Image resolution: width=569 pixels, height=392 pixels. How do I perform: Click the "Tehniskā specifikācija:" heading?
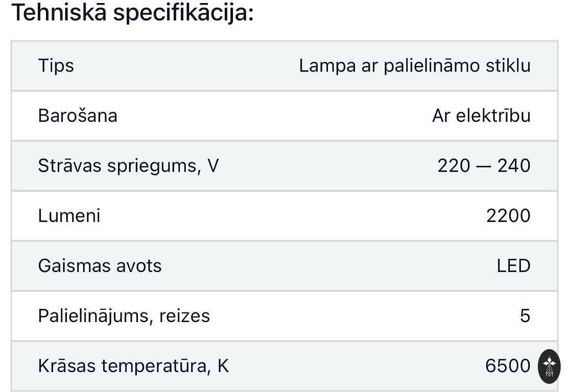point(132,13)
